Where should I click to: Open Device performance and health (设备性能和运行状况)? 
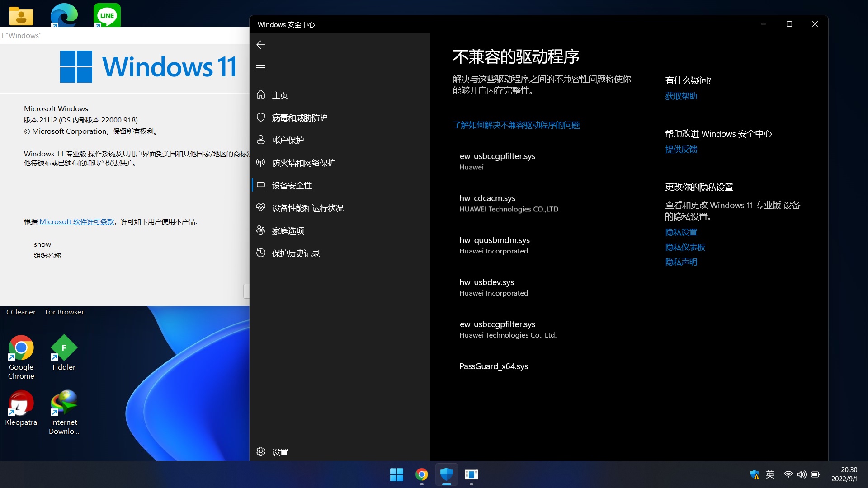340,208
